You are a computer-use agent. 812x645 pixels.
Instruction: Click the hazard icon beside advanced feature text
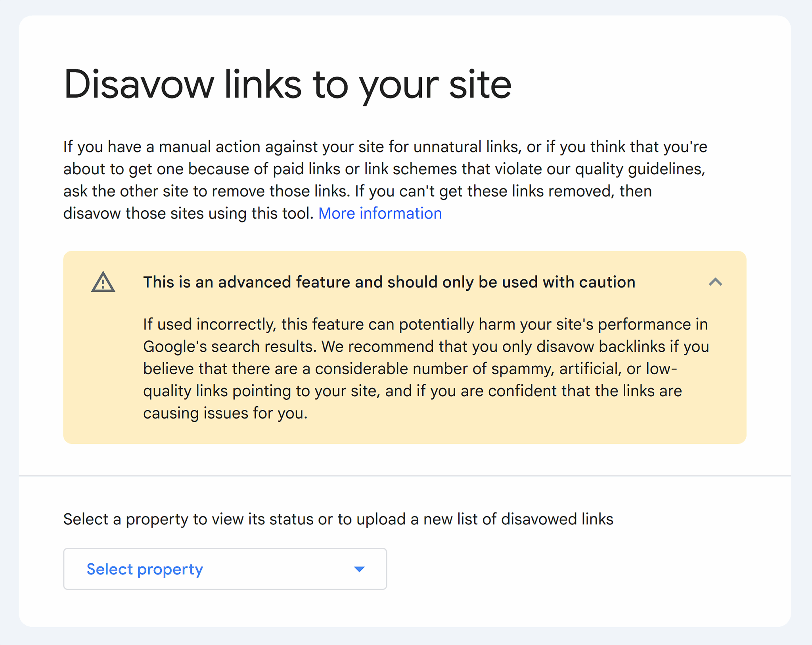click(103, 282)
